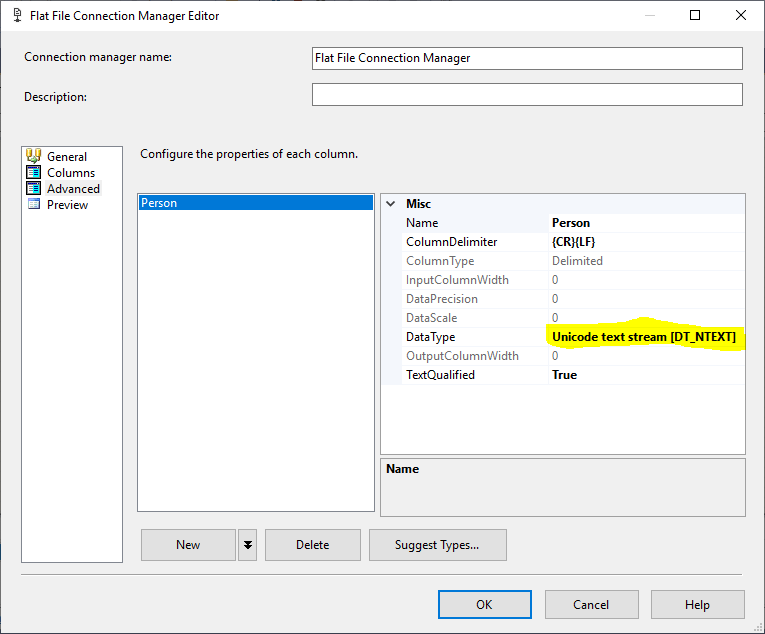765x634 pixels.
Task: Switch to the Columns page
Action: coord(71,173)
